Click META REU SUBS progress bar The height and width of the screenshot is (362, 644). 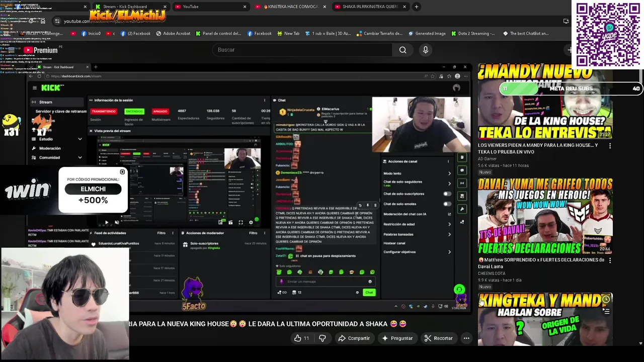pos(570,88)
